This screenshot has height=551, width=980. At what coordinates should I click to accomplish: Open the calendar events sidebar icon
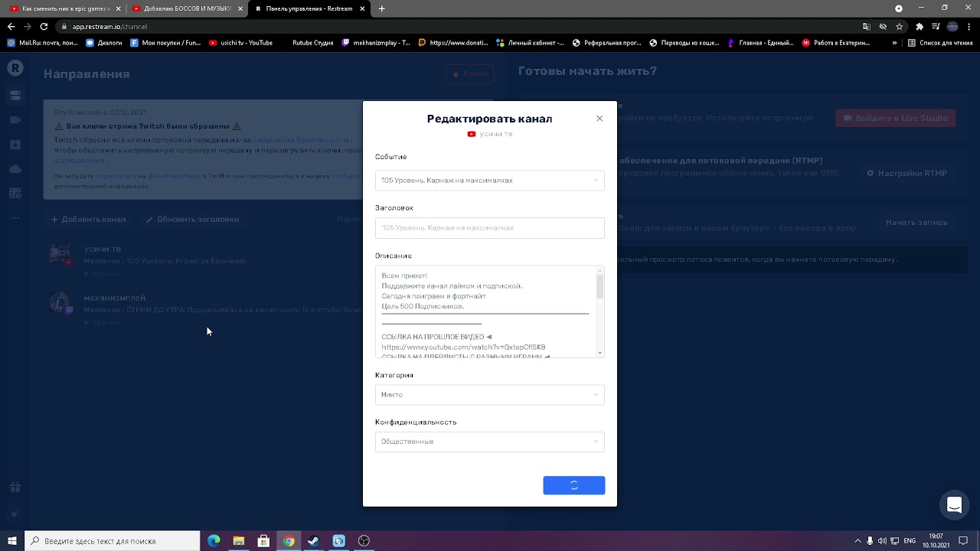click(15, 145)
